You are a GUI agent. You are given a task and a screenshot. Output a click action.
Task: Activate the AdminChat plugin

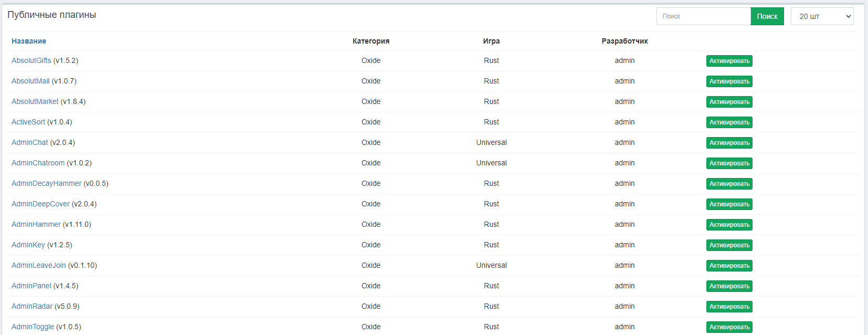point(729,143)
